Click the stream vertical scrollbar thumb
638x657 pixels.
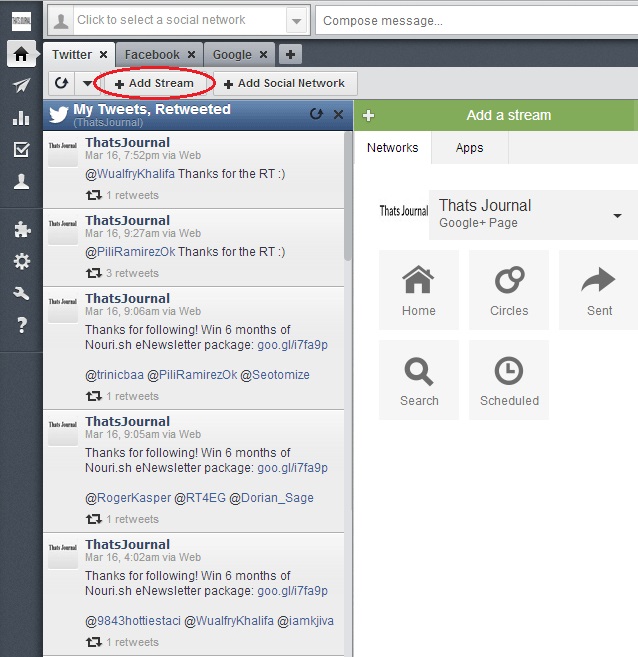tap(348, 197)
